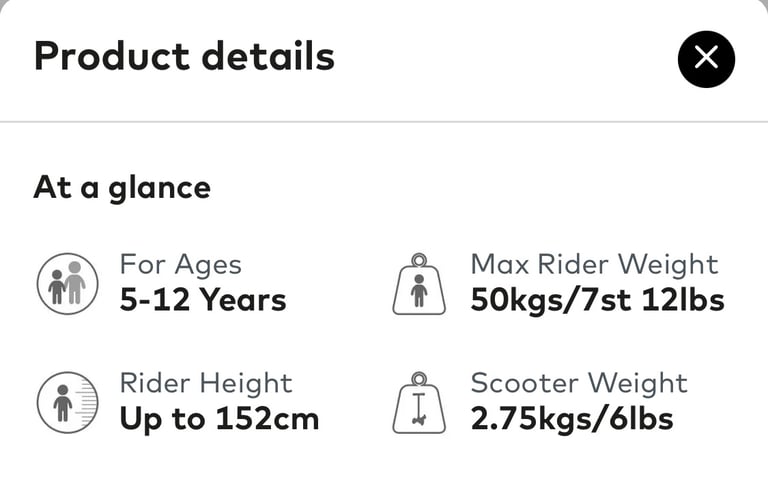The width and height of the screenshot is (768, 490).
Task: Click the word 'details' in the title
Action: [268, 56]
